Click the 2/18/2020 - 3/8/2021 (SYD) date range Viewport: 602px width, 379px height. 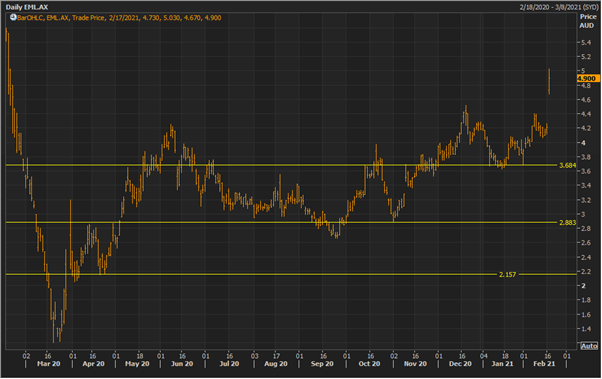click(559, 7)
